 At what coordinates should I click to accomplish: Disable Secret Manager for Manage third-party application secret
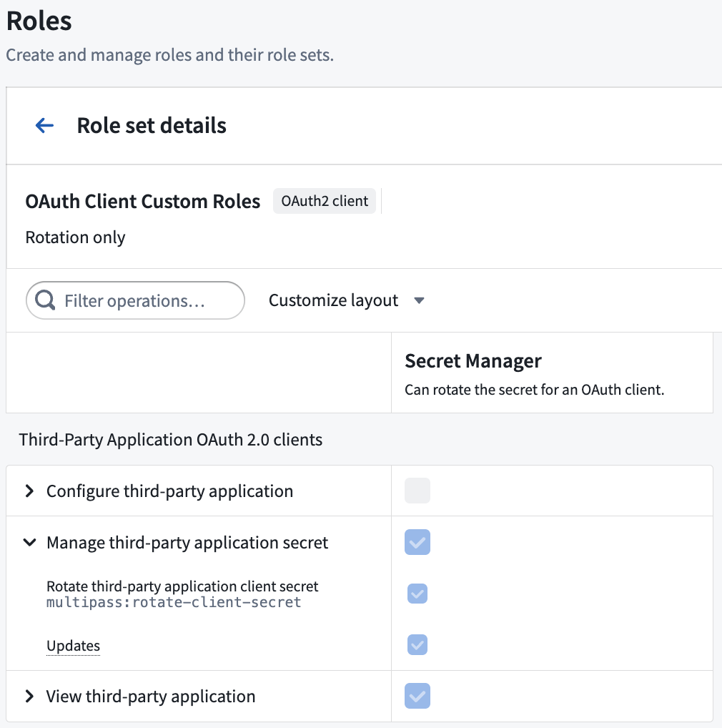tap(417, 542)
